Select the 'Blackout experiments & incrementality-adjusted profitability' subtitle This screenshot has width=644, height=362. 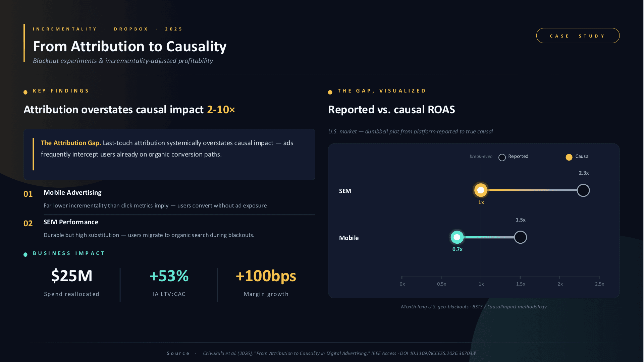123,61
